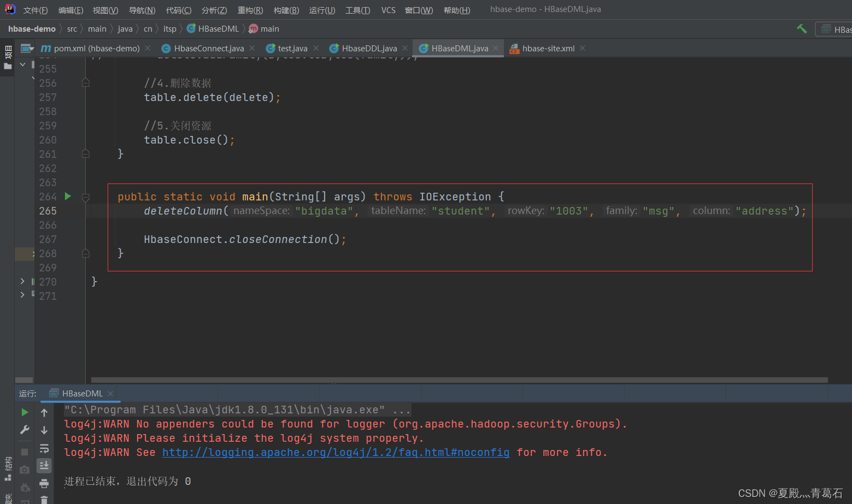This screenshot has width=852, height=504.
Task: Open the 编辑(E) menu
Action: (x=70, y=10)
